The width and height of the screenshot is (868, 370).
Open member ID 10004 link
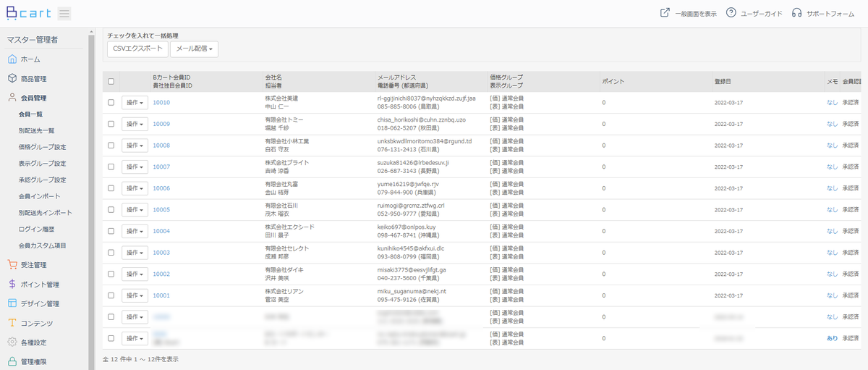click(161, 231)
